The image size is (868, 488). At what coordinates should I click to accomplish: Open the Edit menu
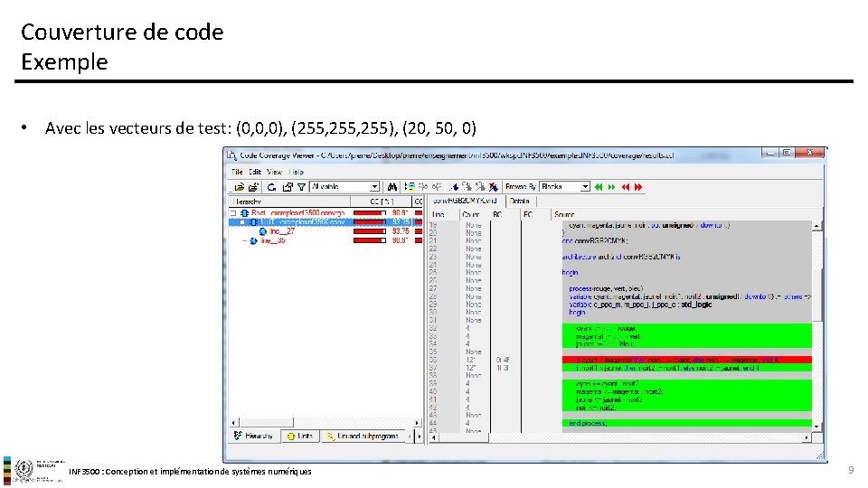[255, 172]
